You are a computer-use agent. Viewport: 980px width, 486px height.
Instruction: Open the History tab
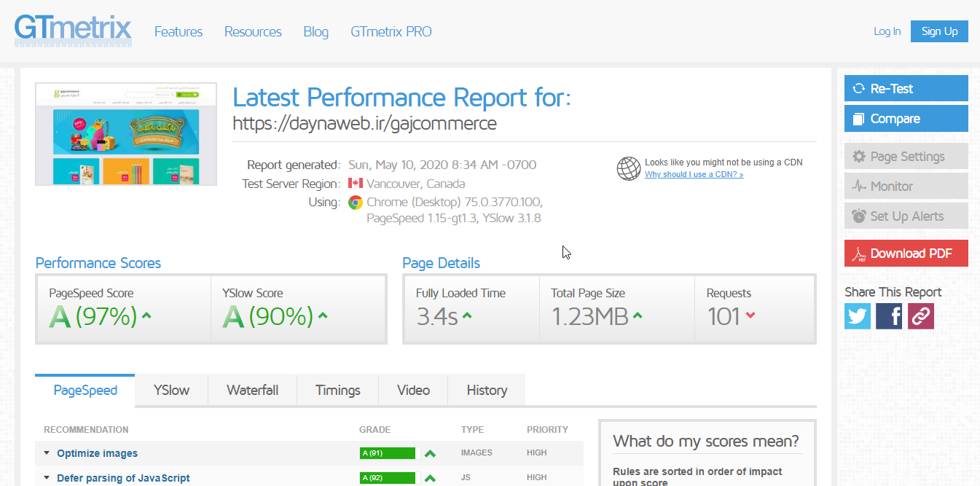(x=487, y=390)
